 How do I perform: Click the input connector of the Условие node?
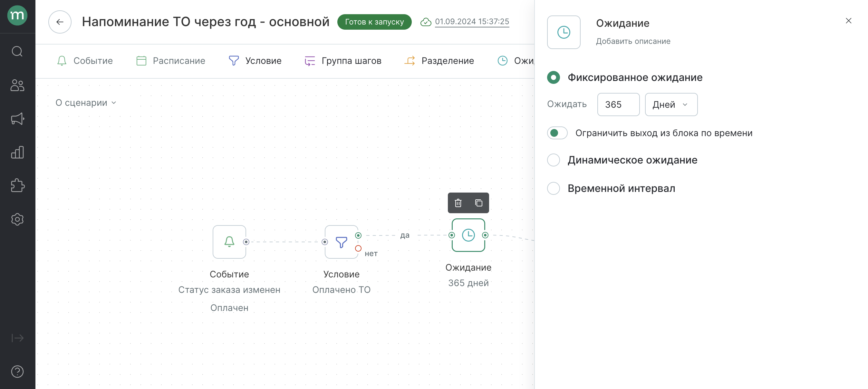pos(325,242)
